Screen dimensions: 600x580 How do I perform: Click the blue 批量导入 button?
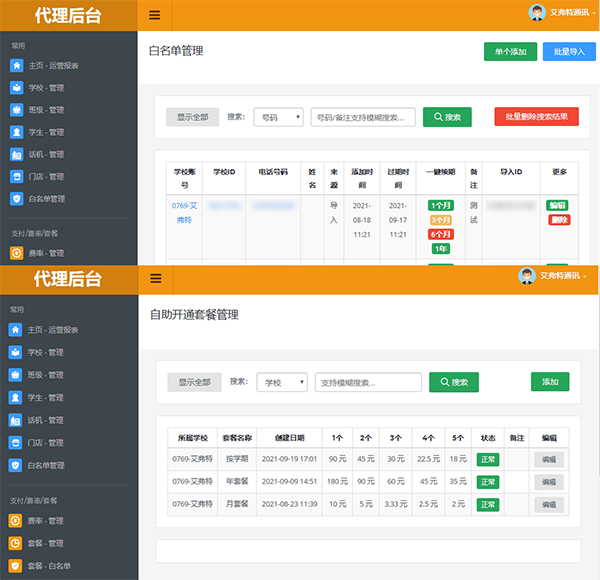tap(568, 52)
